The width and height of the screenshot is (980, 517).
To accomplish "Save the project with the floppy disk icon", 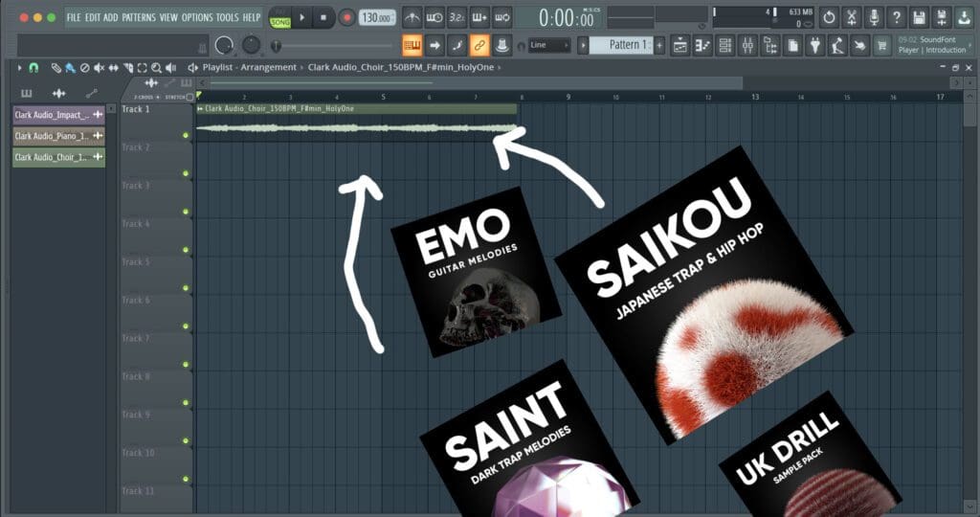I will point(919,17).
